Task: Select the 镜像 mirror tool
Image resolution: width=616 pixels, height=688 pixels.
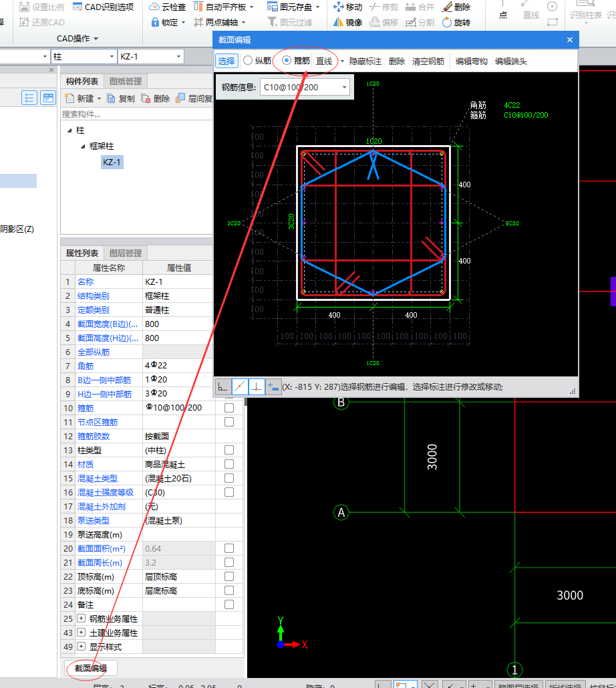Action: pyautogui.click(x=347, y=22)
